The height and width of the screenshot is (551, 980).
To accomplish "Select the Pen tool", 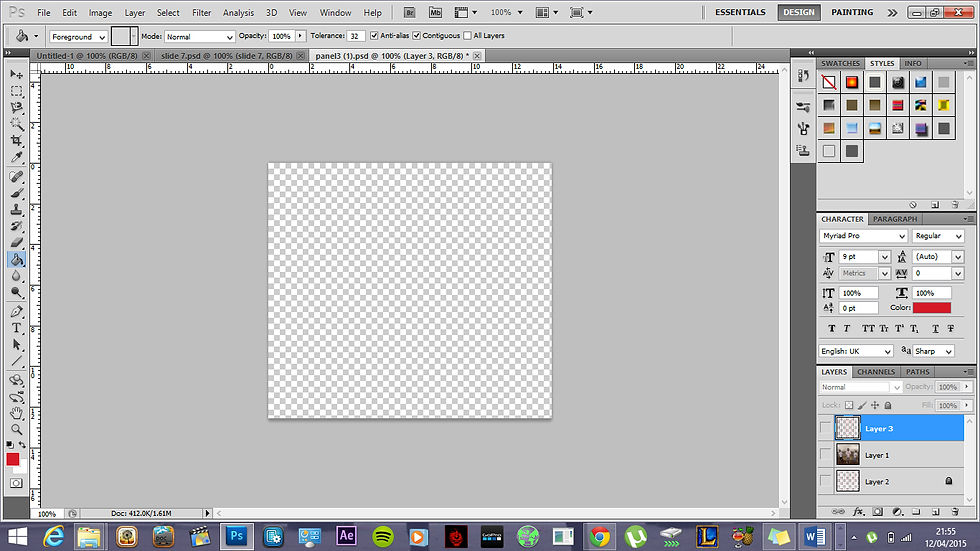I will click(x=16, y=312).
